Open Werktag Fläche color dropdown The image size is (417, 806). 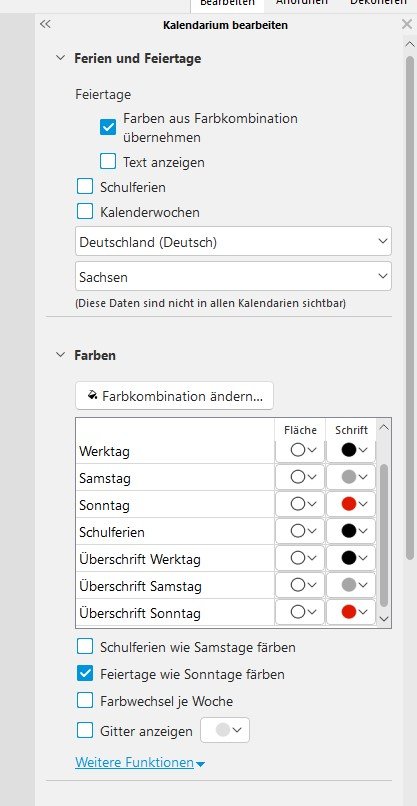click(303, 450)
